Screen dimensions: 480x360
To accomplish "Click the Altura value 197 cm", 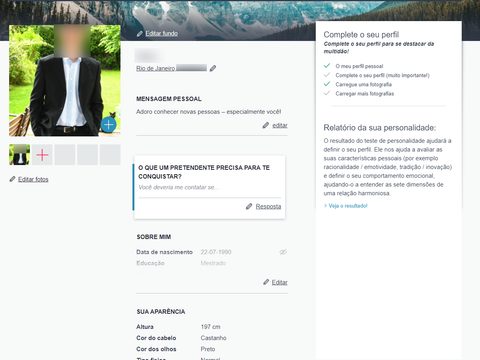I will pyautogui.click(x=211, y=327).
